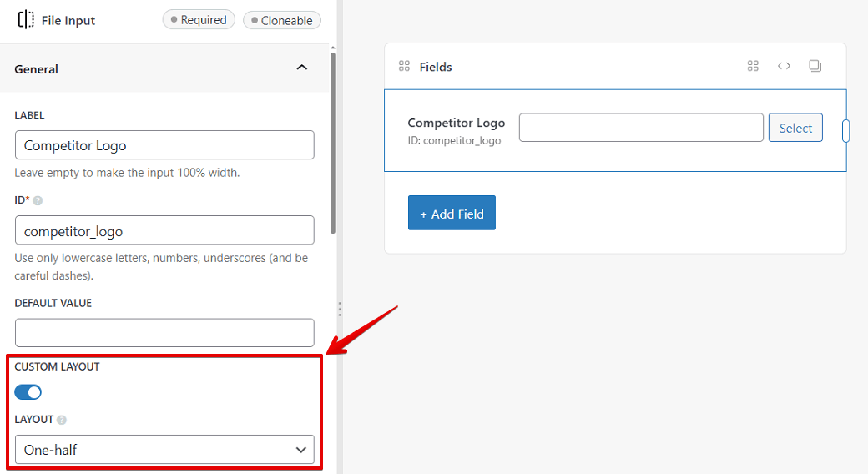Click the settings panel vertical scrollbar
Viewport: 868px width, 474px height.
(x=333, y=142)
